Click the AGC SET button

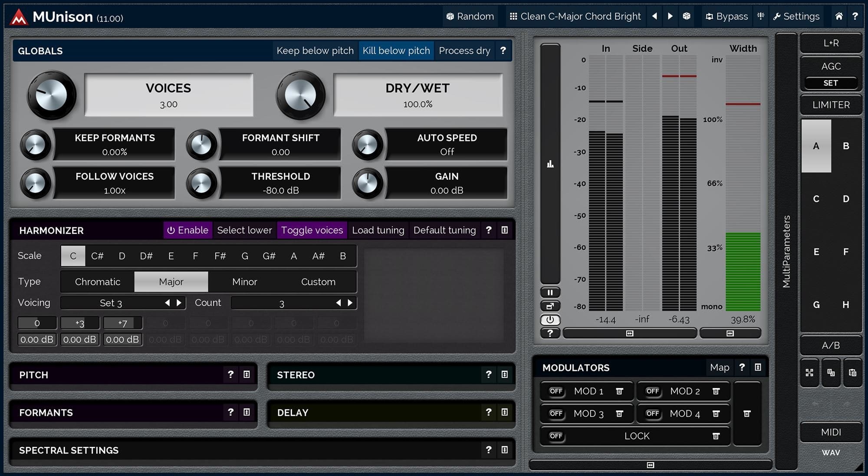[x=831, y=83]
